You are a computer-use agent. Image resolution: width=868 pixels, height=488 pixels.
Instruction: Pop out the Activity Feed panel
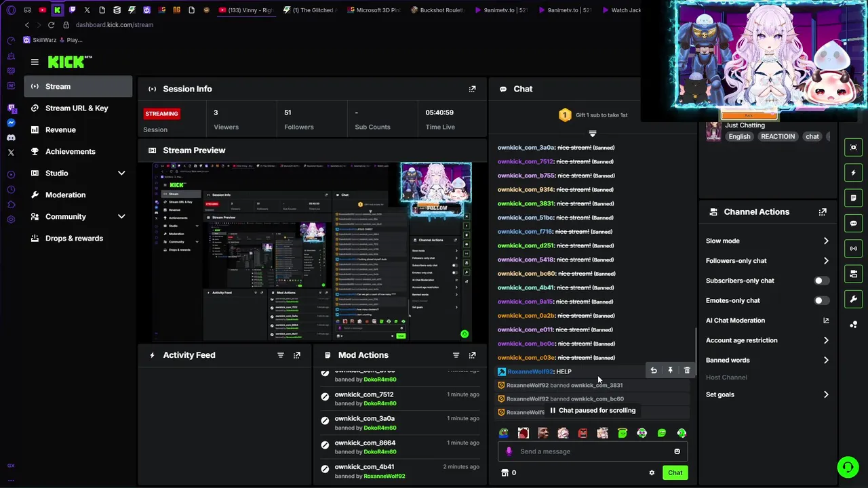(x=296, y=355)
